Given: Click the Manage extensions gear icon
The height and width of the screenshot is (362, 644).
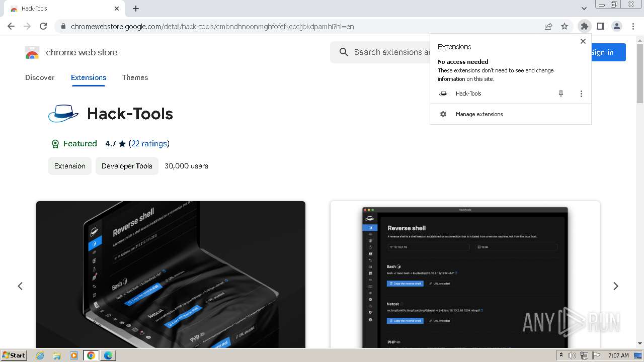Looking at the screenshot, I should point(443,114).
